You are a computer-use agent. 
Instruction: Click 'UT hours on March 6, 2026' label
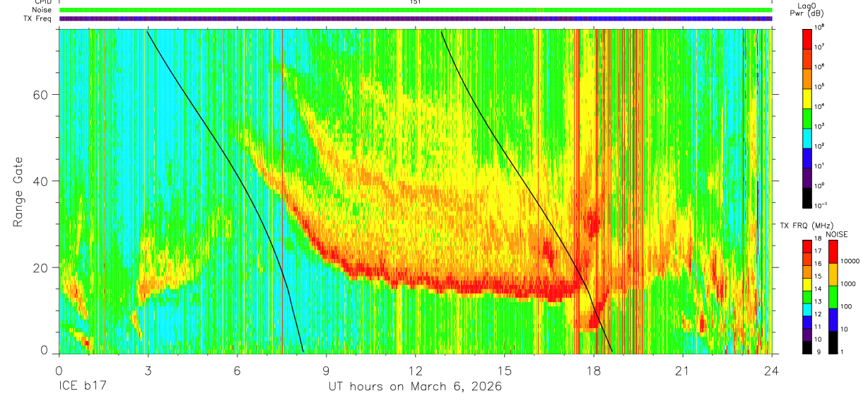pos(415,387)
